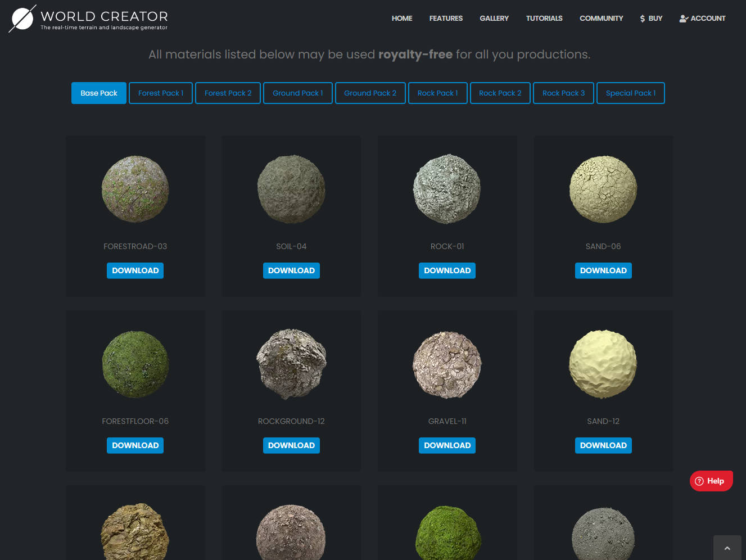The width and height of the screenshot is (746, 560).
Task: Switch to the Forest Pack 2 tab
Action: 228,93
